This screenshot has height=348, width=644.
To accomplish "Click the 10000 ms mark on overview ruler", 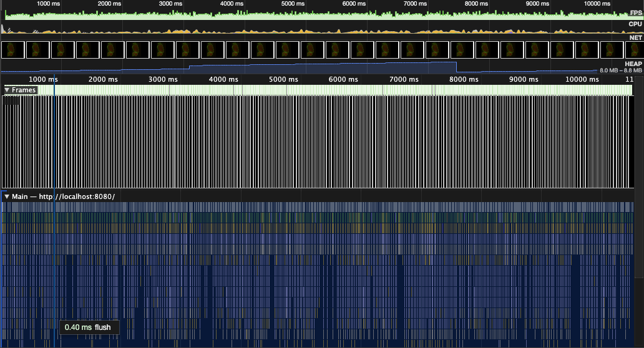I will coord(597,4).
